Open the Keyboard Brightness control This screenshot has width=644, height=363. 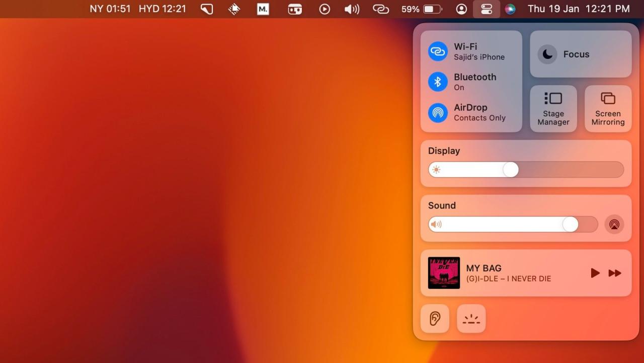click(x=471, y=318)
